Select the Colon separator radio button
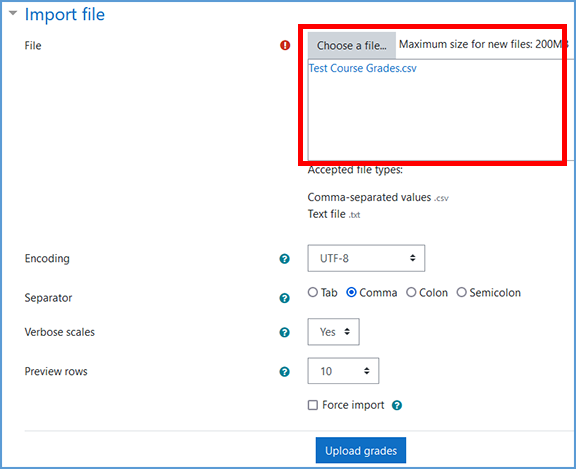Image resolution: width=576 pixels, height=469 pixels. (x=411, y=292)
